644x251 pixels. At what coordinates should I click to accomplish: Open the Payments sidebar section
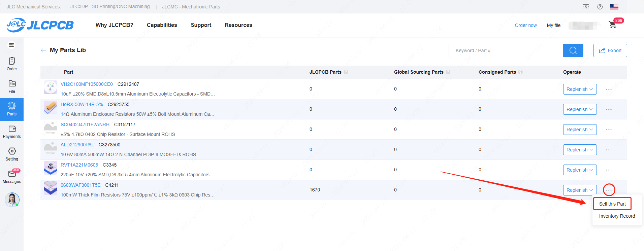coord(12,132)
